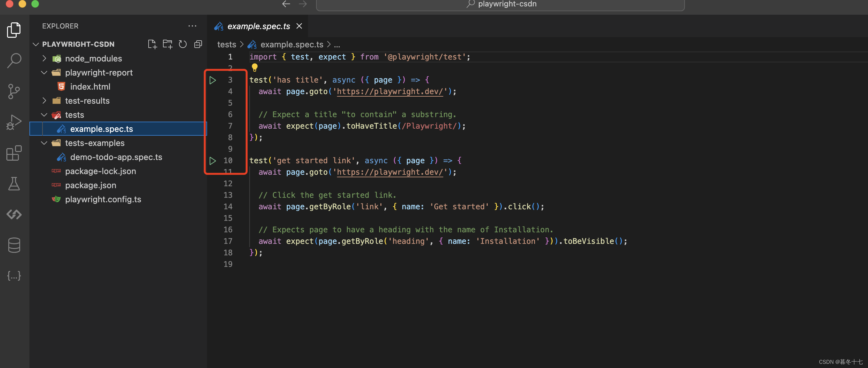Screen dimensions: 868x368
Task: Create a new file in Explorer
Action: pos(152,44)
